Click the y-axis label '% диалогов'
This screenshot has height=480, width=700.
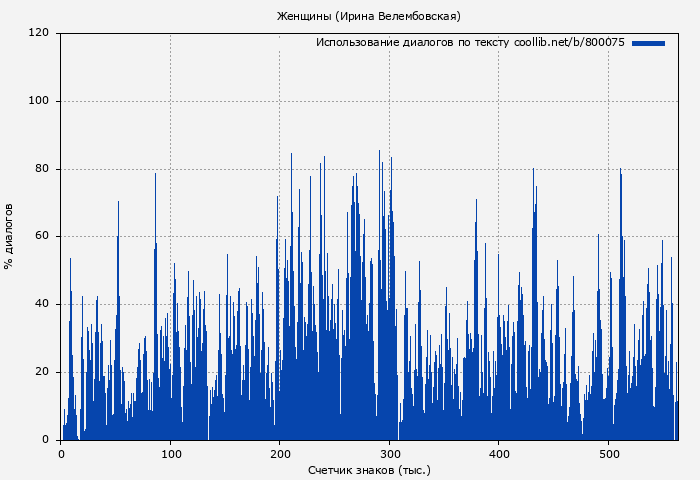[9, 236]
